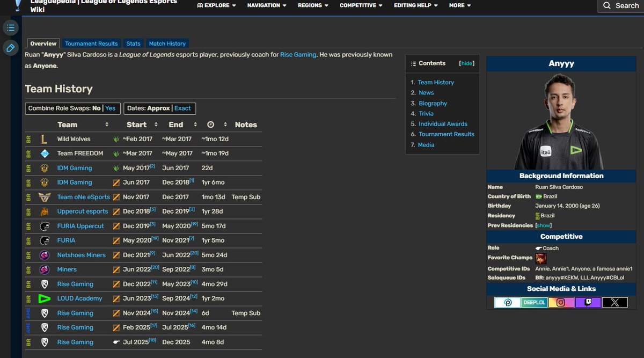The height and width of the screenshot is (358, 644).
Task: Click the Uppercut esports logo
Action: click(x=45, y=211)
